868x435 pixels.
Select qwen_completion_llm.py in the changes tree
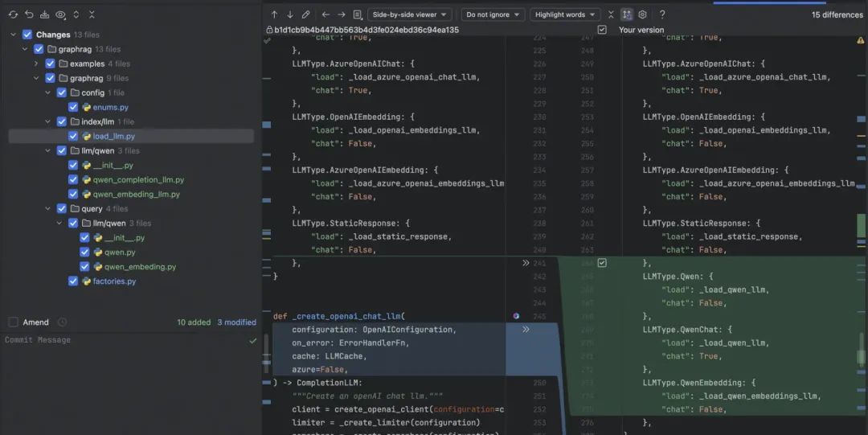coord(138,180)
